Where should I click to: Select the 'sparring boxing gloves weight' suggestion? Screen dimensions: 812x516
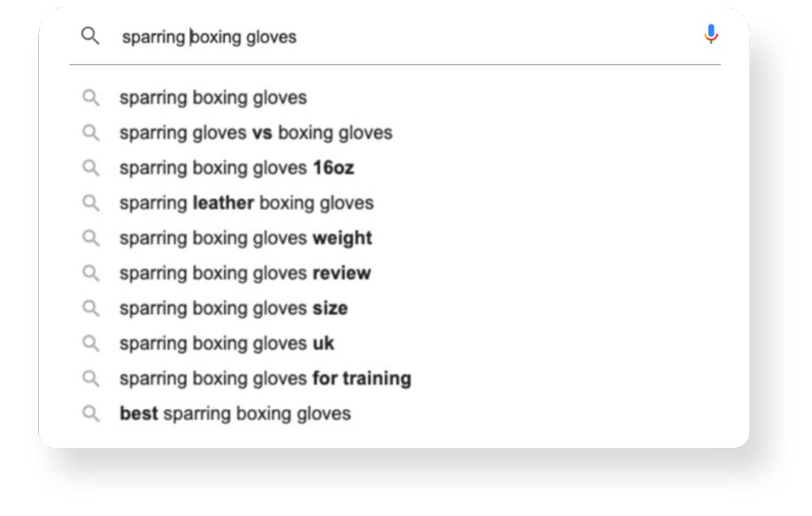pyautogui.click(x=244, y=238)
